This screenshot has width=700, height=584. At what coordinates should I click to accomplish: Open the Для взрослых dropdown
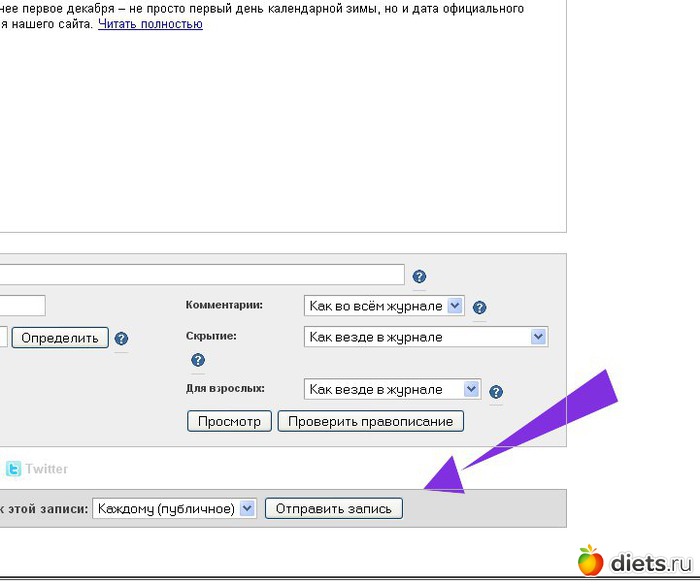tap(392, 389)
